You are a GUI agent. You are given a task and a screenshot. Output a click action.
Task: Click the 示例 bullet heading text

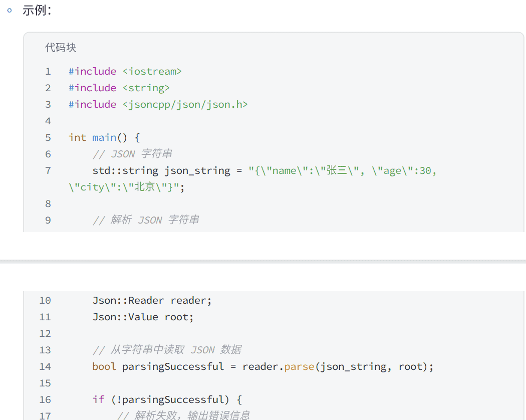click(x=37, y=11)
